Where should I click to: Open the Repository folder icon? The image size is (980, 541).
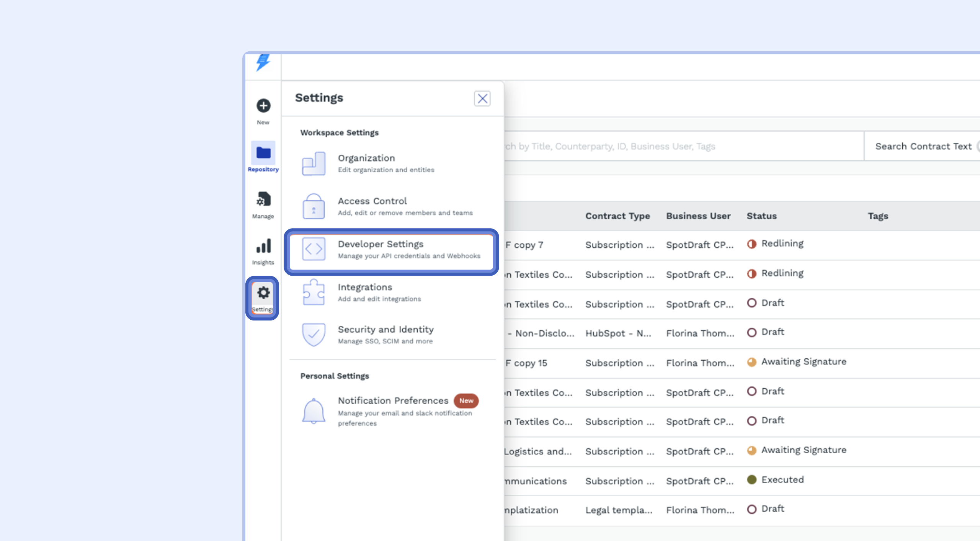coord(263,153)
